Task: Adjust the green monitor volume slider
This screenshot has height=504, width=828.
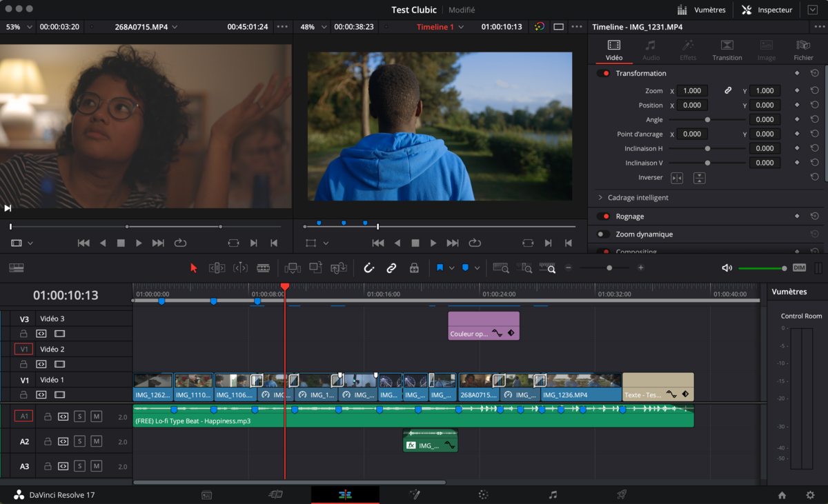Action: pos(762,268)
